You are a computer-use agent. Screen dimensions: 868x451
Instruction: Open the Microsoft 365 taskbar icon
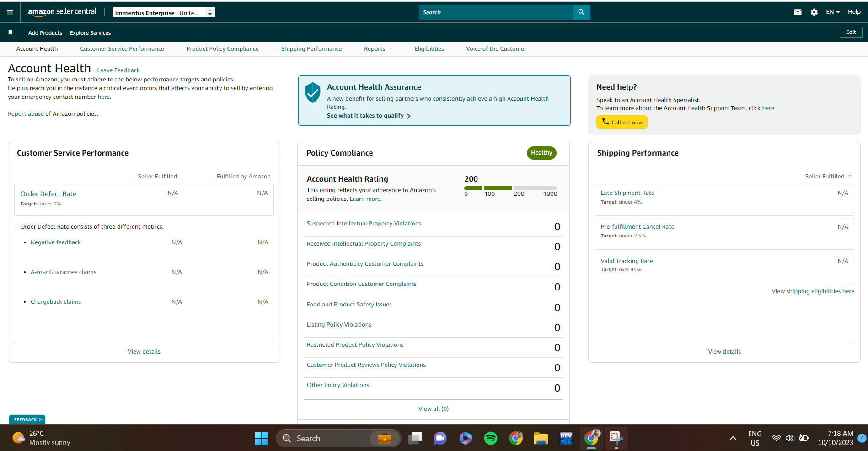click(465, 438)
